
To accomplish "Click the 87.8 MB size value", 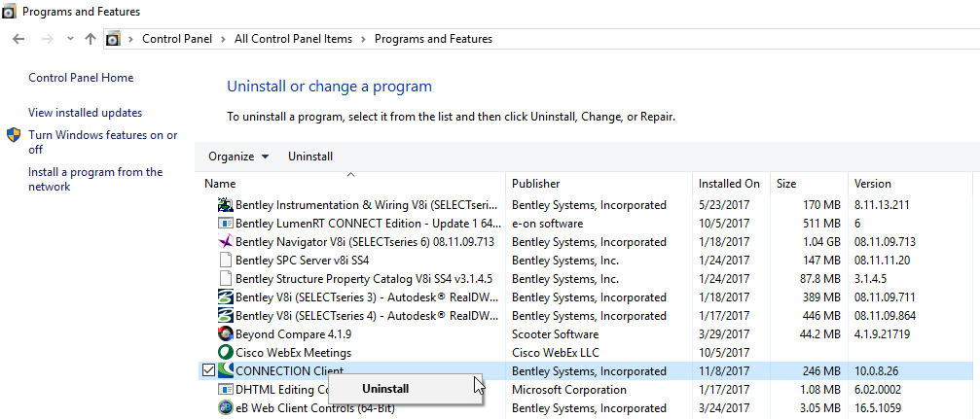I will [x=820, y=278].
